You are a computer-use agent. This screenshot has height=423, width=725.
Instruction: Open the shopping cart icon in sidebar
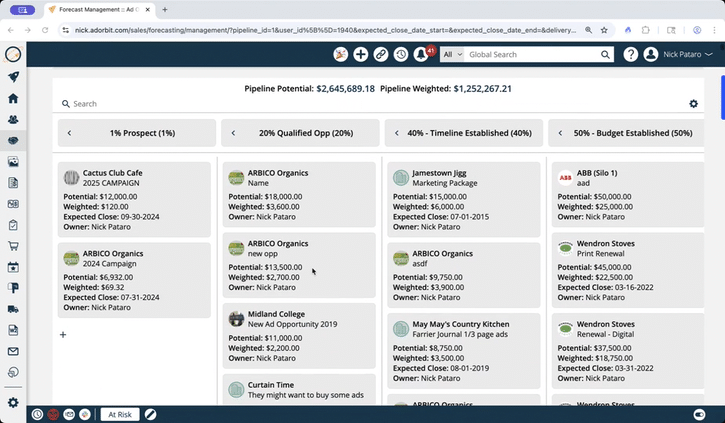coord(13,246)
